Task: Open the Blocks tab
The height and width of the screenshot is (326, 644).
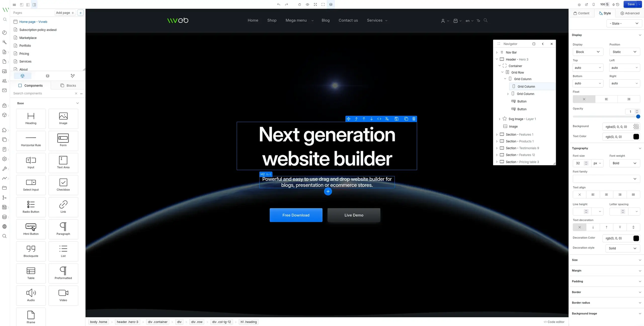Action: click(68, 85)
